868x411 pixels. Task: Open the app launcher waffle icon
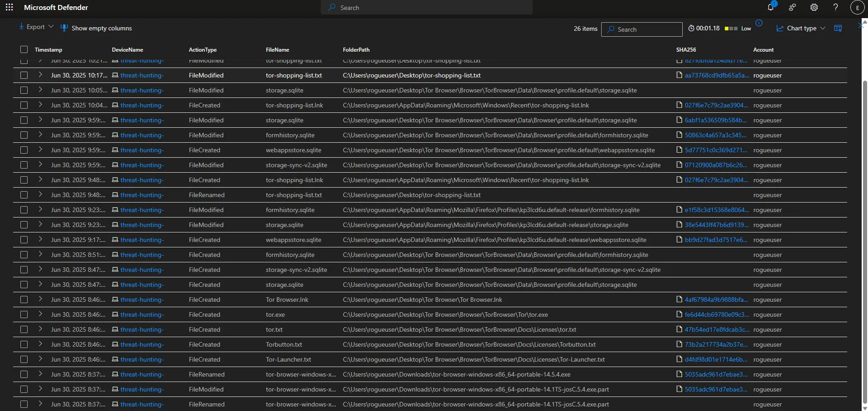[9, 7]
